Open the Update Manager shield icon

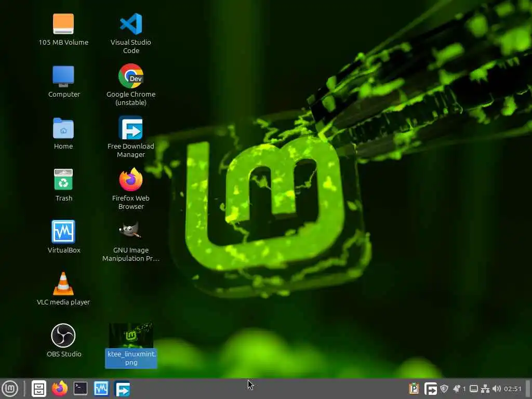[444, 389]
